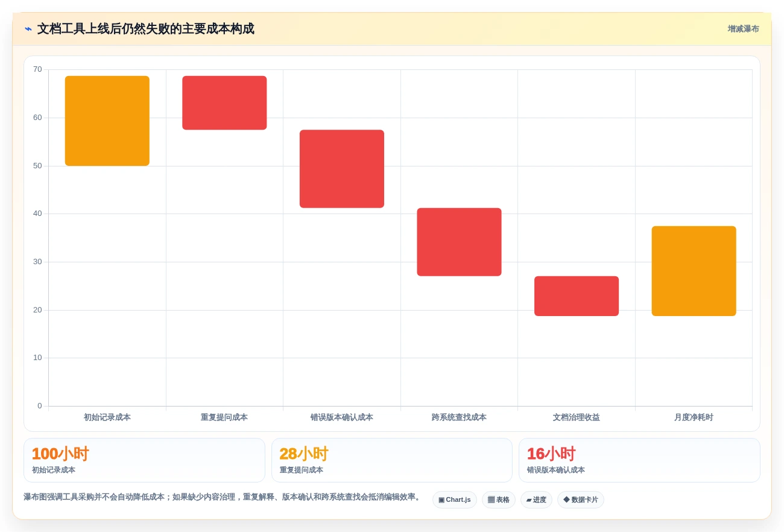Select the red 错误版本确认成本 bar
This screenshot has width=784, height=532.
[342, 169]
